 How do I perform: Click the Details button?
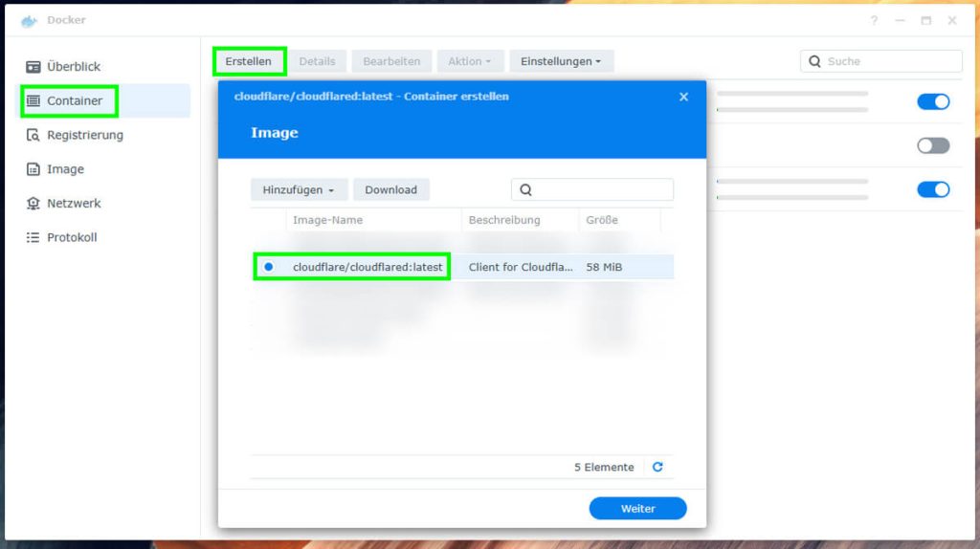317,61
